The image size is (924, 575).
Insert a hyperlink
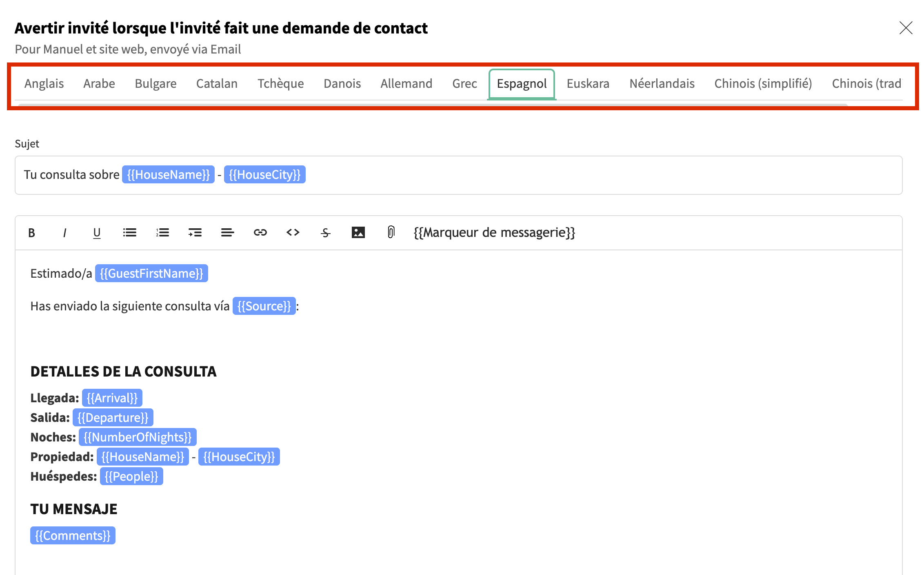260,233
